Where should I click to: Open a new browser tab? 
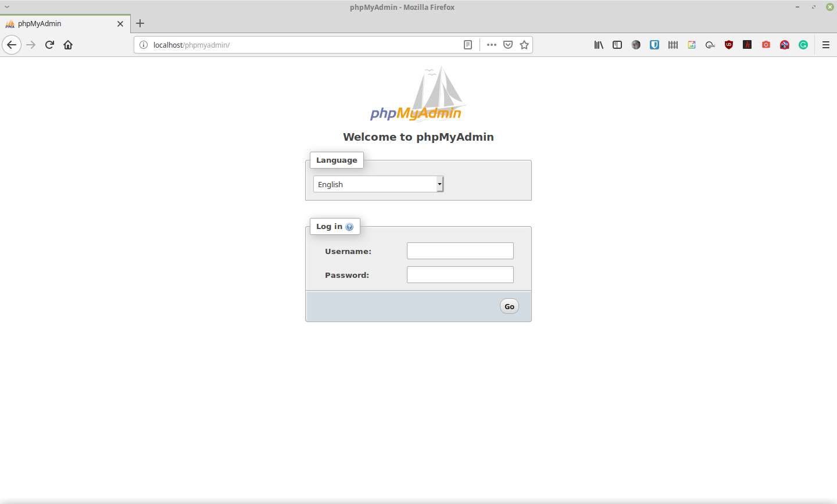point(140,24)
